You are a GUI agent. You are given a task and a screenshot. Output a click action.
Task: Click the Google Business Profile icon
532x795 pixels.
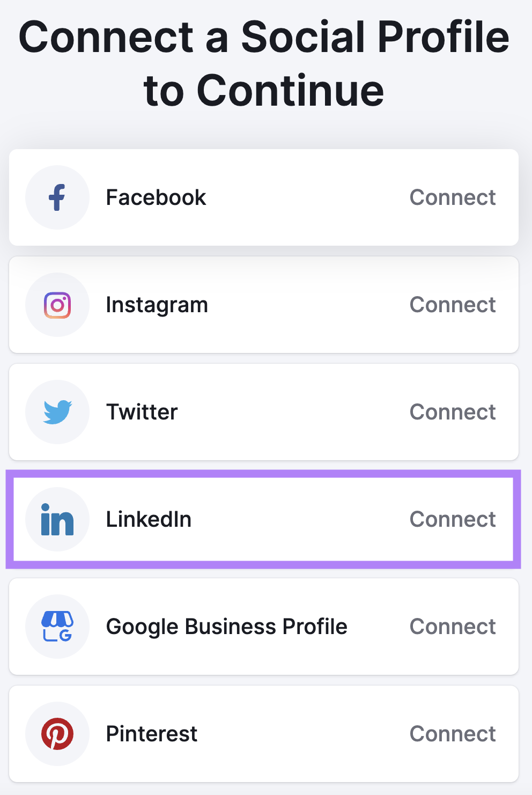click(57, 626)
